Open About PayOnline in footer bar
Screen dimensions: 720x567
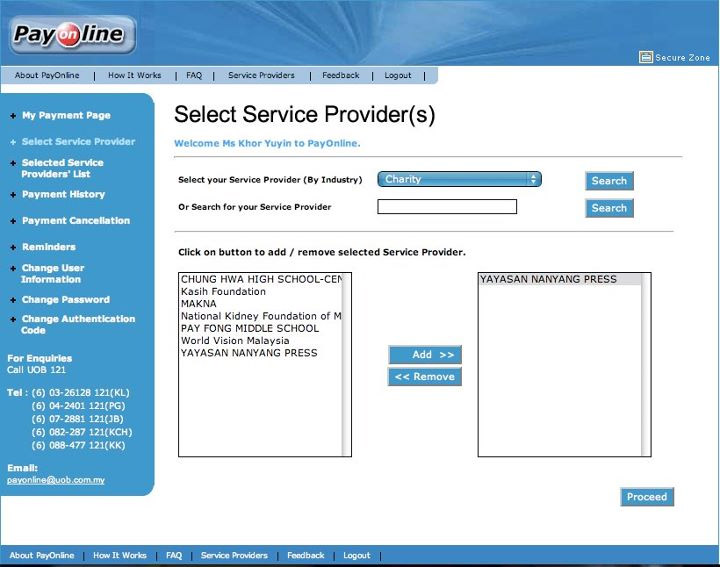pyautogui.click(x=42, y=556)
